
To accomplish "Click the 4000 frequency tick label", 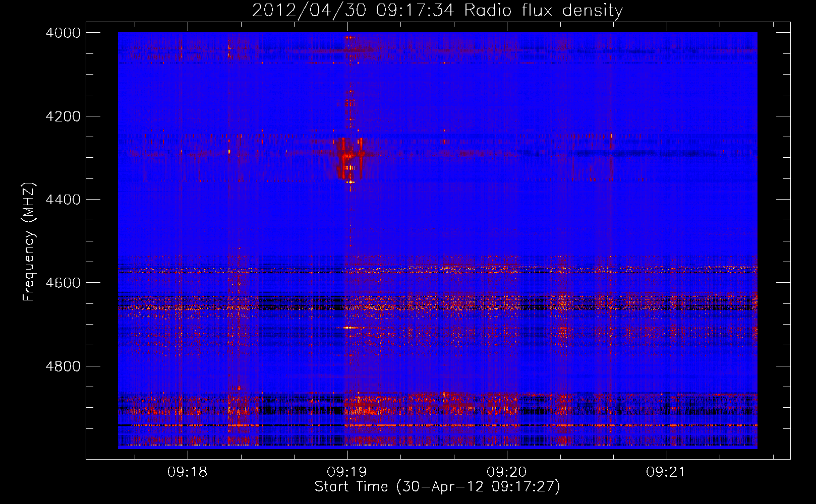I will pos(63,33).
